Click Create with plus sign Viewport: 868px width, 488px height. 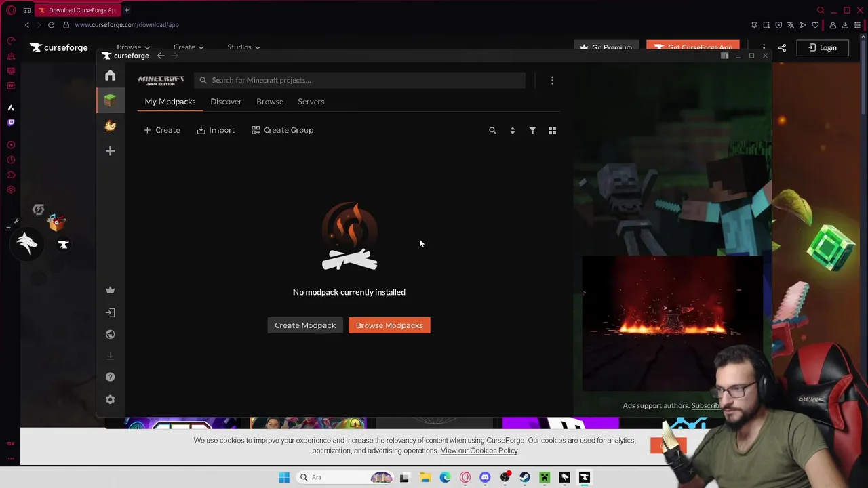click(x=161, y=130)
